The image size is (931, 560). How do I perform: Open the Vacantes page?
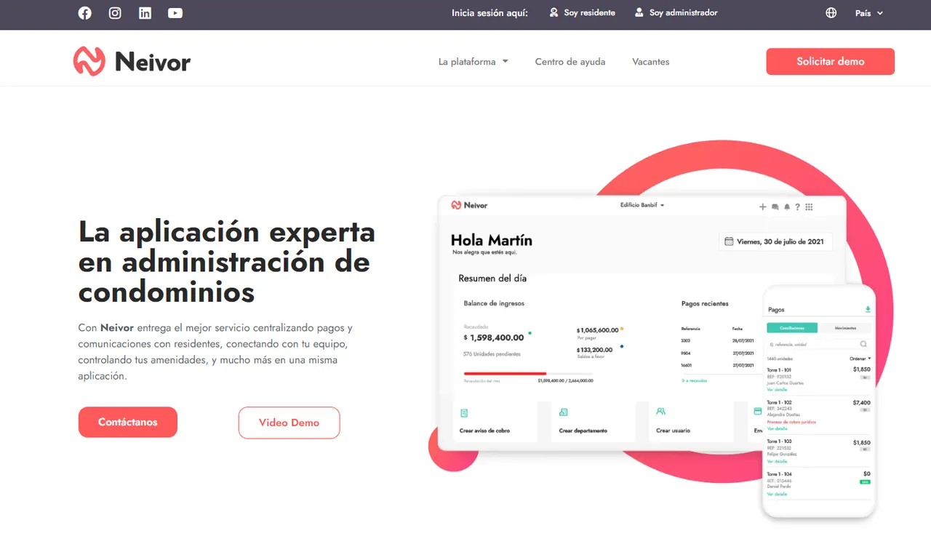pyautogui.click(x=651, y=62)
